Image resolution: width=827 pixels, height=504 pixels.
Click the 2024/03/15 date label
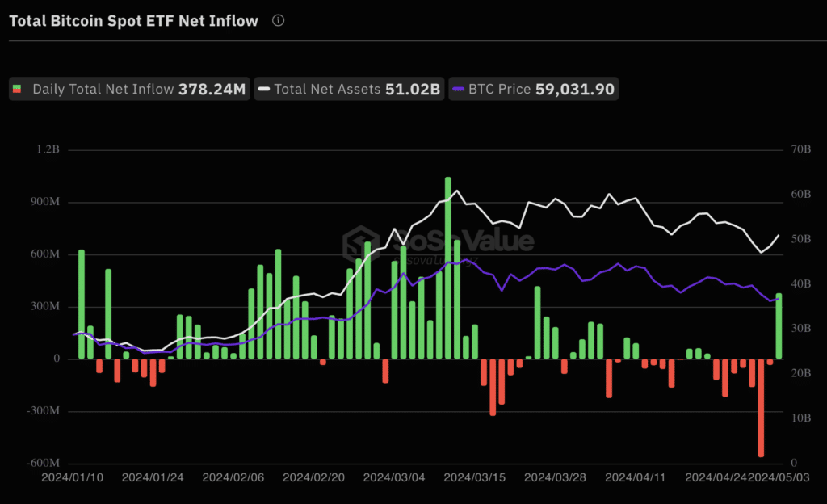point(474,477)
